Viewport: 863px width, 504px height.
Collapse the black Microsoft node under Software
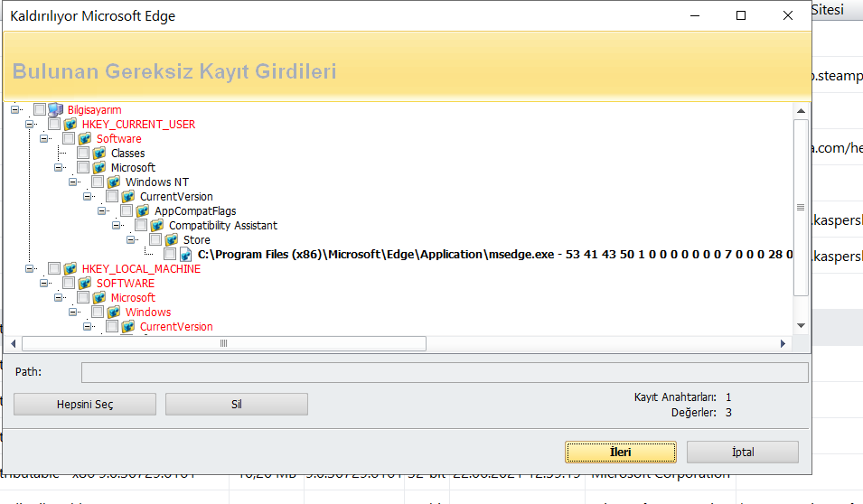pyautogui.click(x=59, y=167)
